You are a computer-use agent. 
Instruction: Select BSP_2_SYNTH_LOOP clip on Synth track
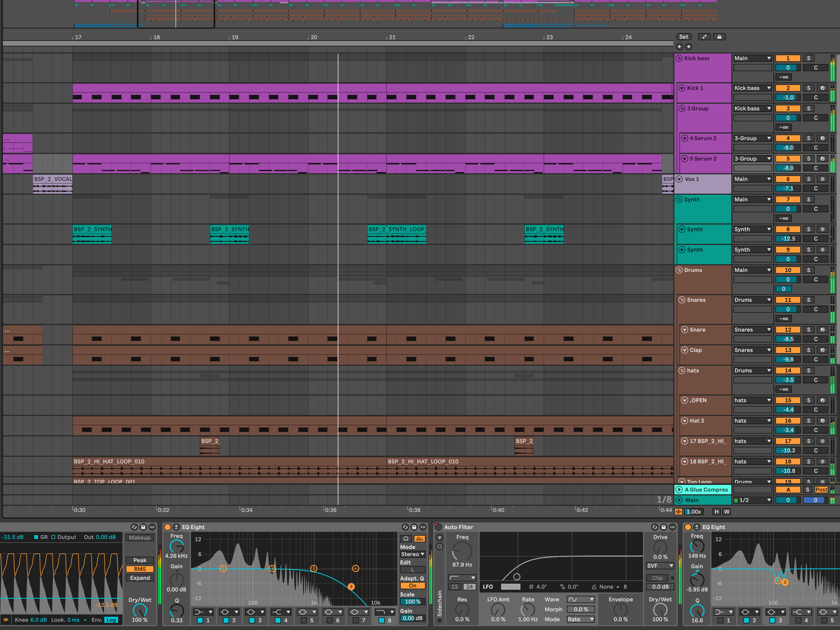tap(397, 234)
